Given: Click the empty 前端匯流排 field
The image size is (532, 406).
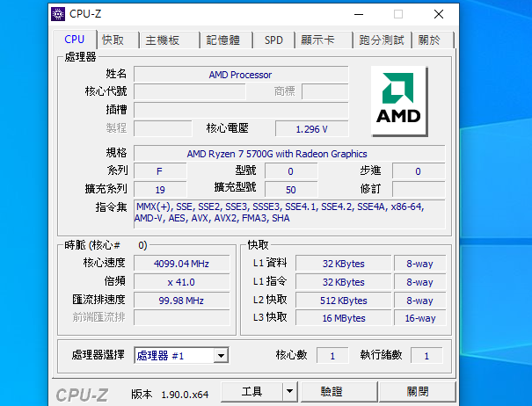Looking at the screenshot, I should 181,317.
